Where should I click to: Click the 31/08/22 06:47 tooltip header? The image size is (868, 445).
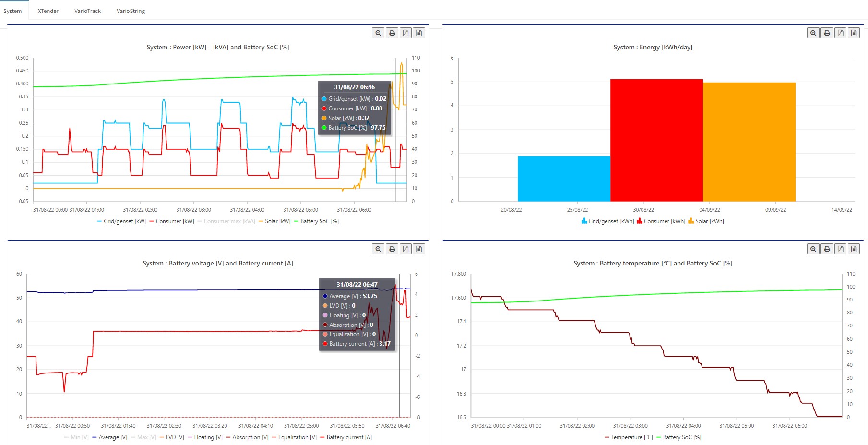click(357, 285)
